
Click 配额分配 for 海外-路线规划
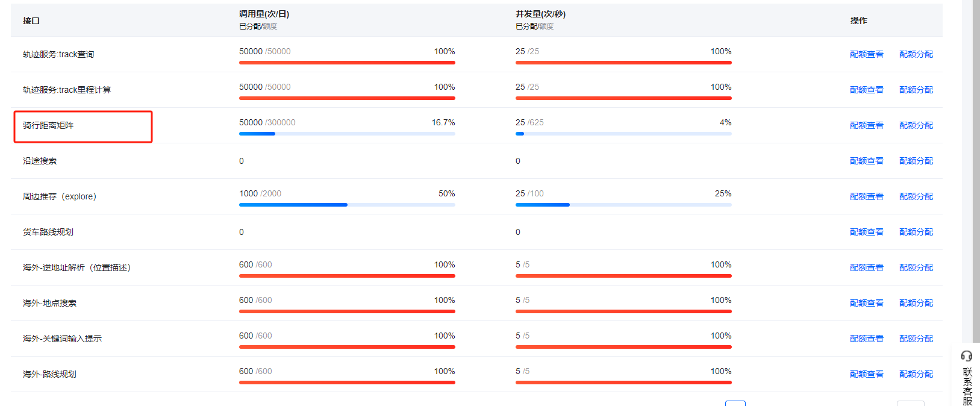pos(916,374)
